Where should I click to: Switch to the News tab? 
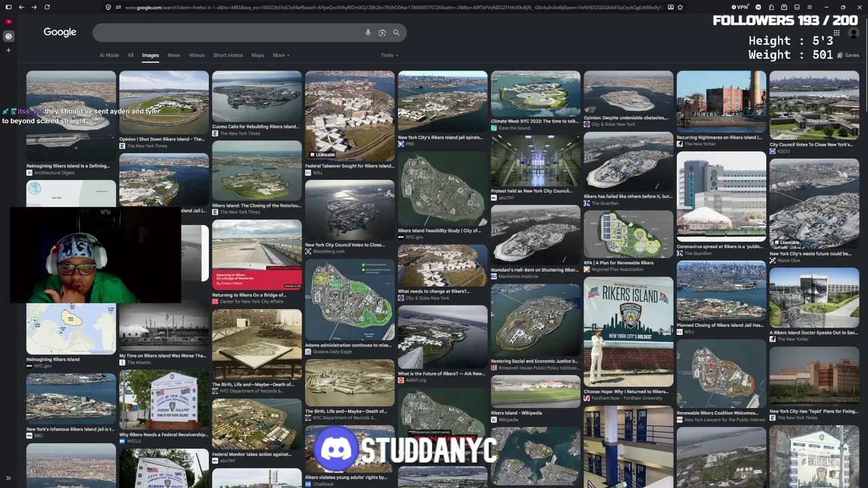point(174,55)
